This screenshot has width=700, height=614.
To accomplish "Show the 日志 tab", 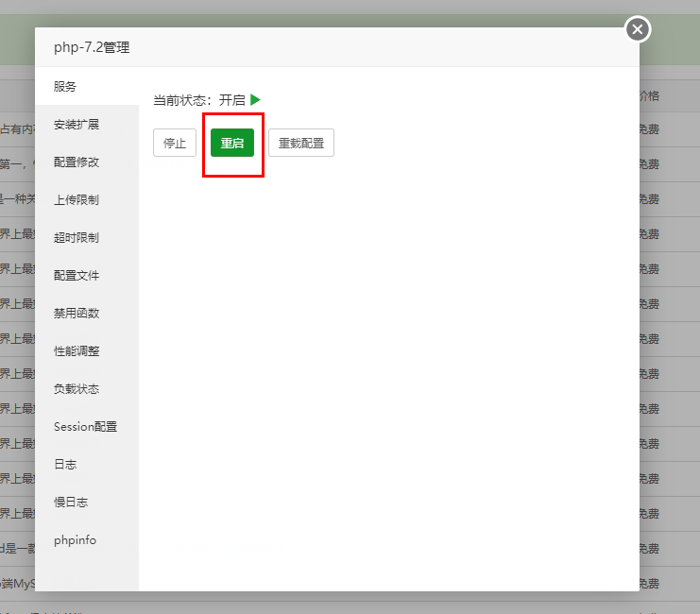I will 65,464.
